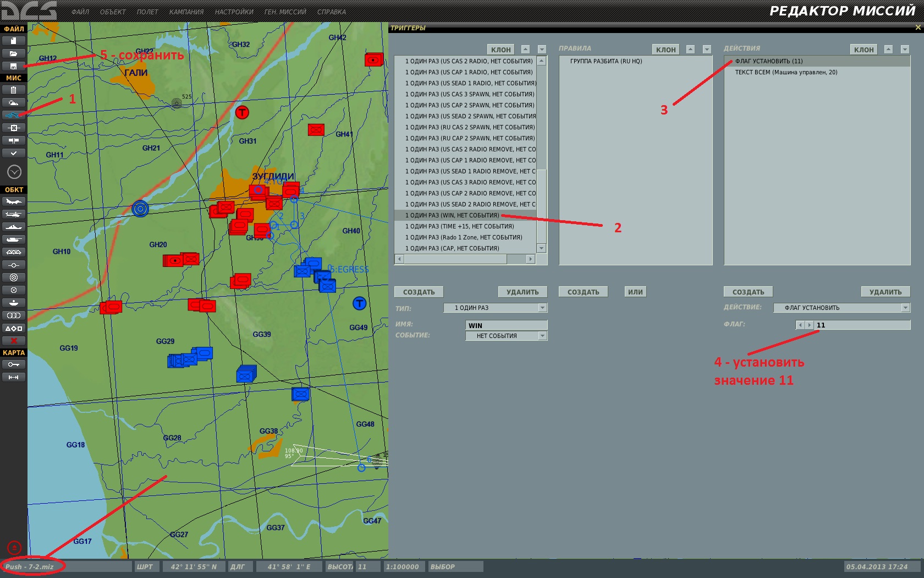Screen dimensions: 924x578
Task: Click КЛОН button in ПРАВИЛА panel
Action: pos(666,50)
